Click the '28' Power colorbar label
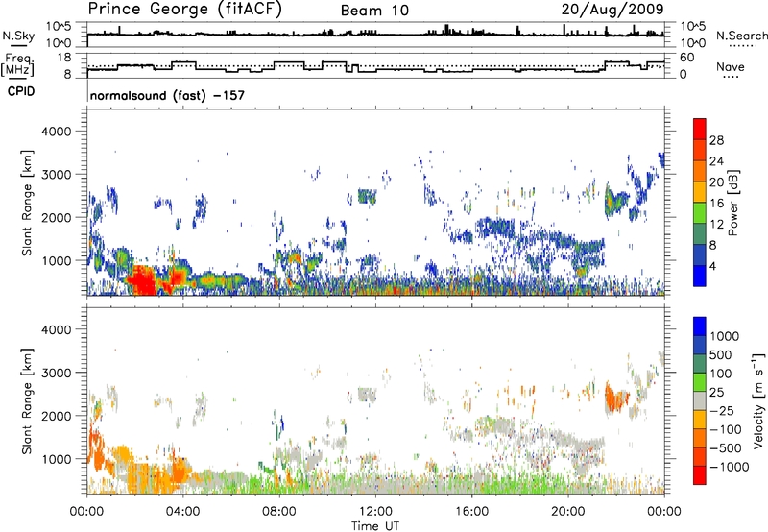Screen dimensions: 768x532 click(x=716, y=140)
